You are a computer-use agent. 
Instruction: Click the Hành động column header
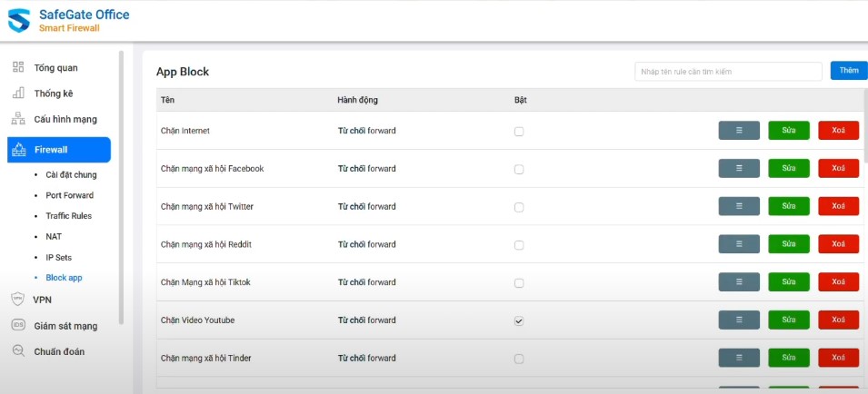point(357,100)
